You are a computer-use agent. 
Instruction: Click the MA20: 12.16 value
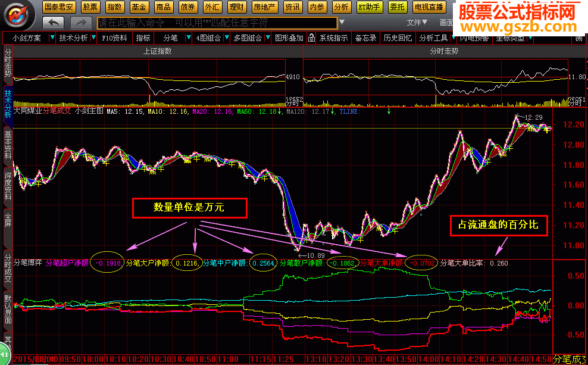coord(212,111)
